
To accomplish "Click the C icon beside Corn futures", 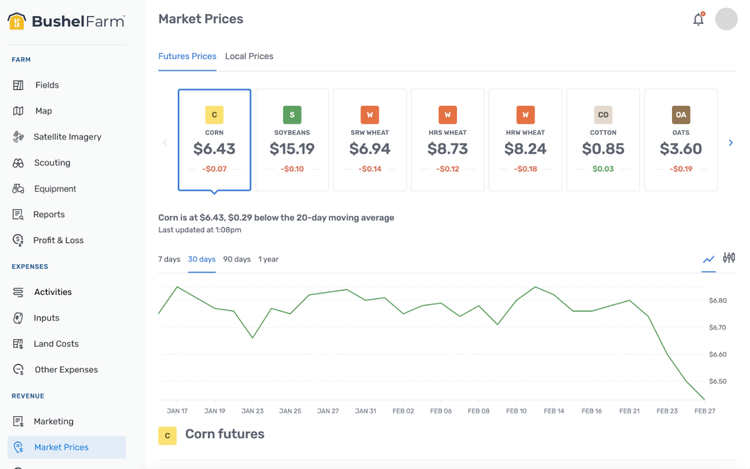I will 167,436.
